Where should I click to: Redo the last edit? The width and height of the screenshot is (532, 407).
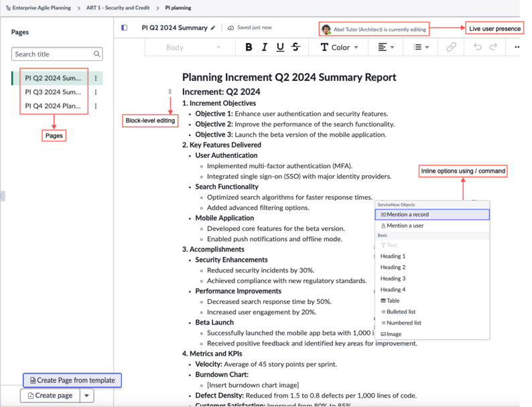[x=493, y=47]
